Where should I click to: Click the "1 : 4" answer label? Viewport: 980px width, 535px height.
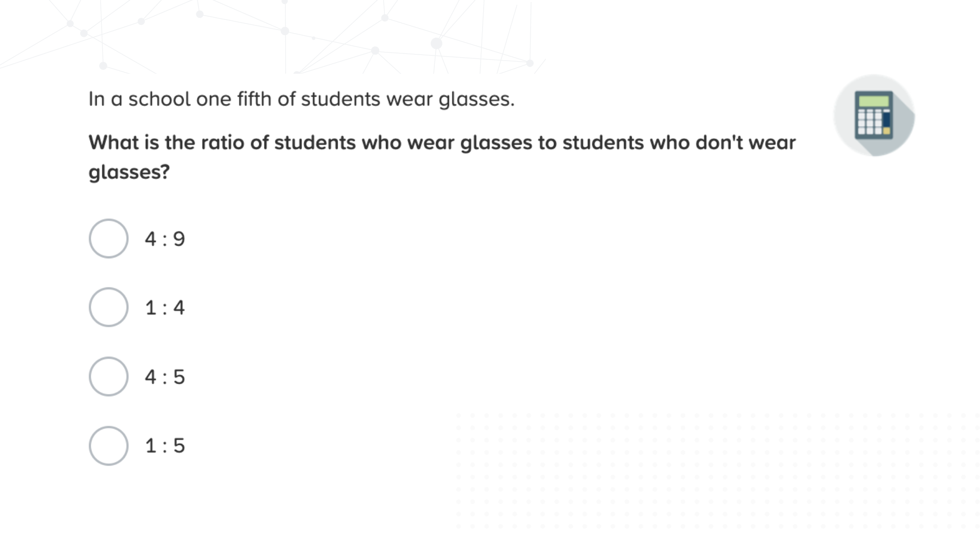165,308
